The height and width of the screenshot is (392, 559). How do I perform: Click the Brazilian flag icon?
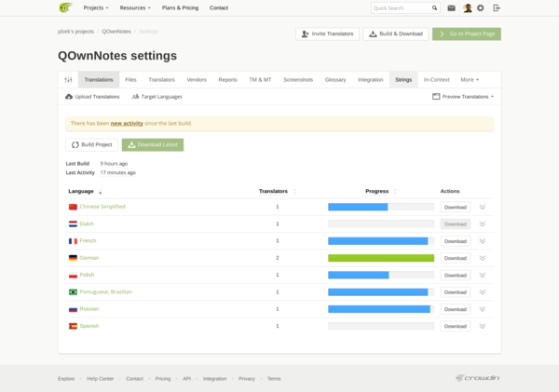73,292
